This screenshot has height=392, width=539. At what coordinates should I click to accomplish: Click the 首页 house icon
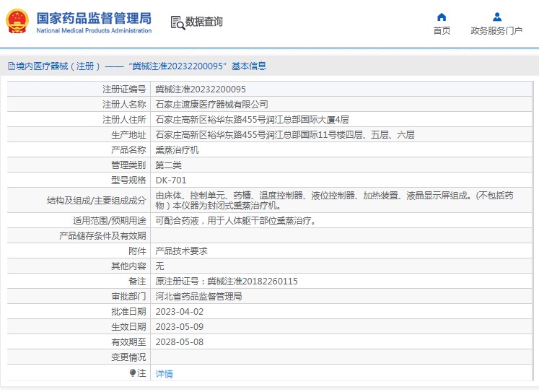coord(442,17)
